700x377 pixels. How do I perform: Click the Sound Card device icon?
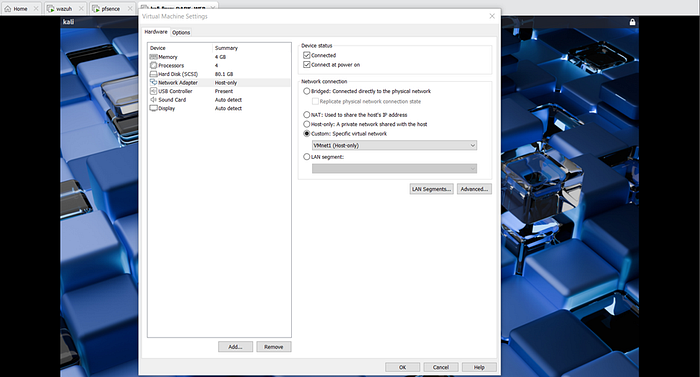pos(154,100)
